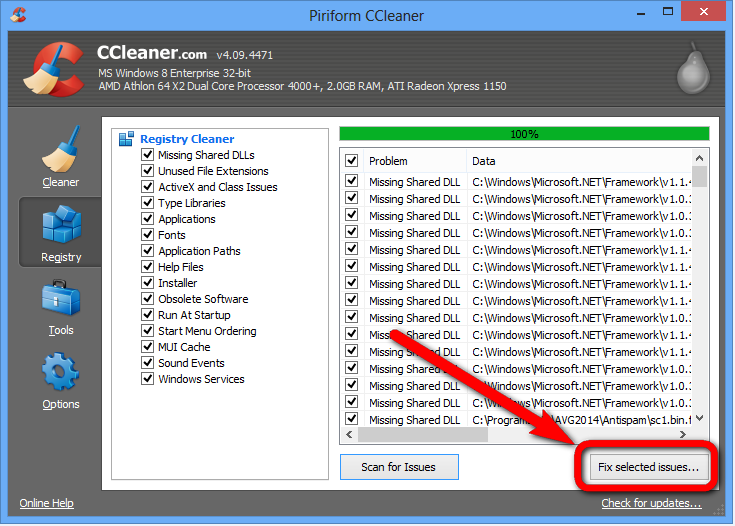Image resolution: width=735 pixels, height=526 pixels.
Task: Uncheck Applications registry option
Action: pos(148,218)
